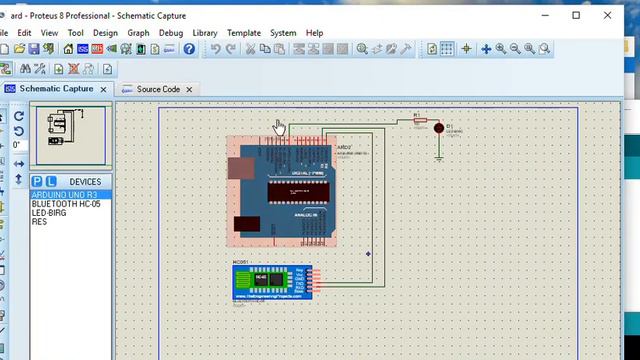Open the View menu
The height and width of the screenshot is (360, 640).
click(x=49, y=33)
